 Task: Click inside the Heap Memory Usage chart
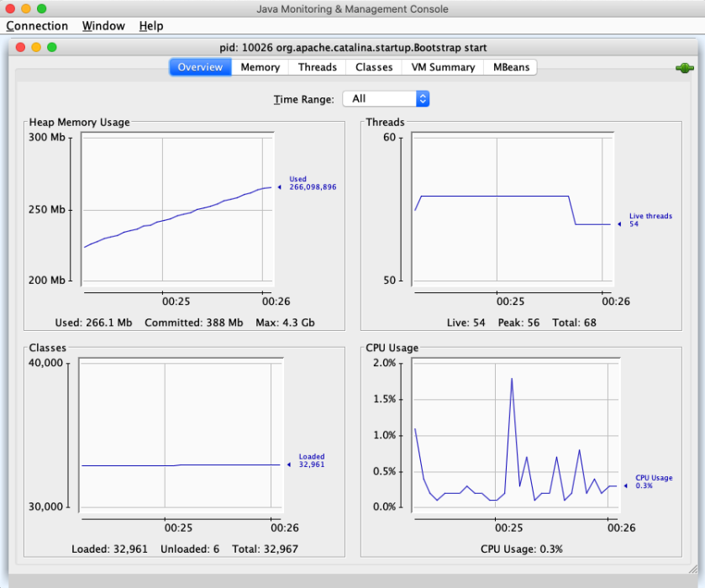pyautogui.click(x=176, y=210)
